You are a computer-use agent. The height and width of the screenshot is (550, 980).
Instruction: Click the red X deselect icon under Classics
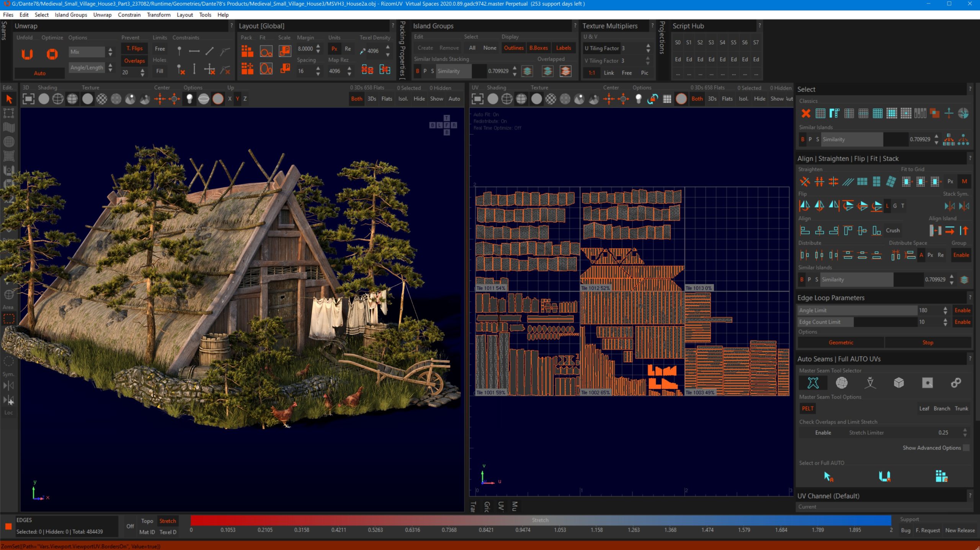click(x=805, y=113)
